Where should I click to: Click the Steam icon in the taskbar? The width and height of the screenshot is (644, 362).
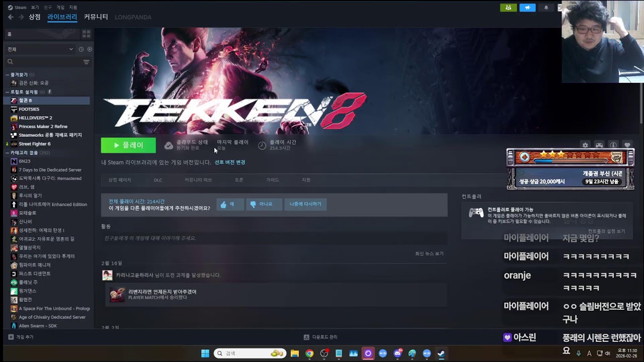pyautogui.click(x=441, y=353)
